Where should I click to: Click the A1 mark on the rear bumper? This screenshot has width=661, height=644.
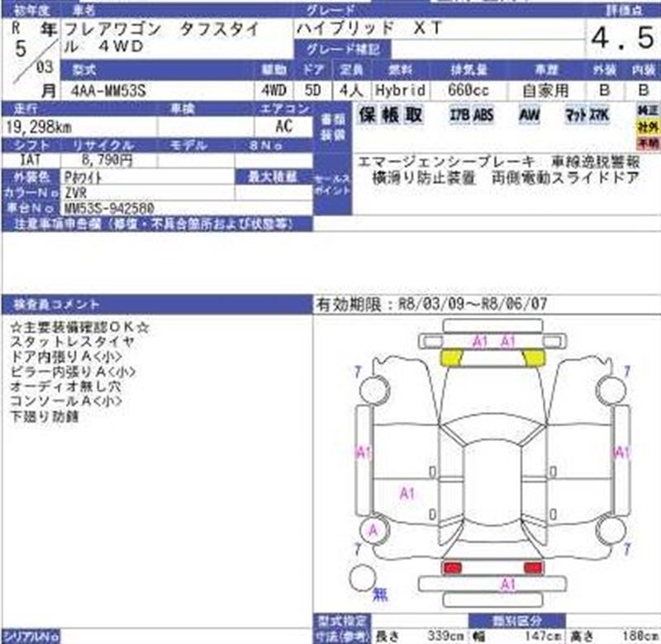pos(508,585)
